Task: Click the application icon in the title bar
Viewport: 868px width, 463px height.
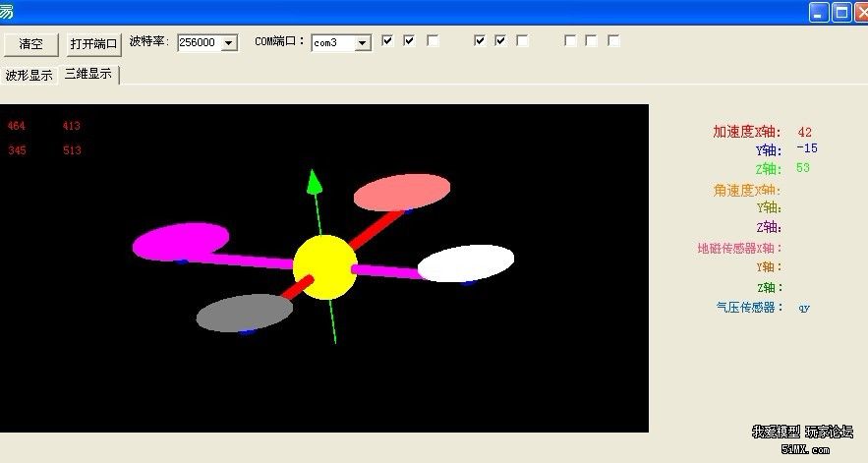Action: pyautogui.click(x=8, y=11)
